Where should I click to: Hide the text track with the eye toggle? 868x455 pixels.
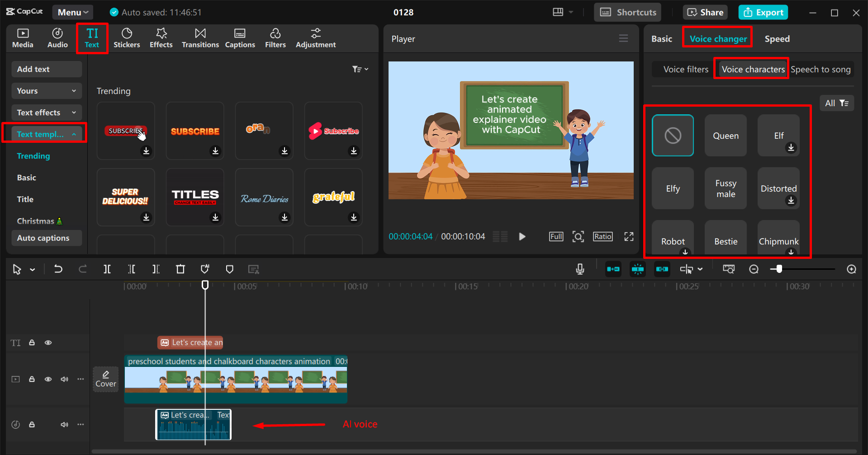pyautogui.click(x=48, y=342)
